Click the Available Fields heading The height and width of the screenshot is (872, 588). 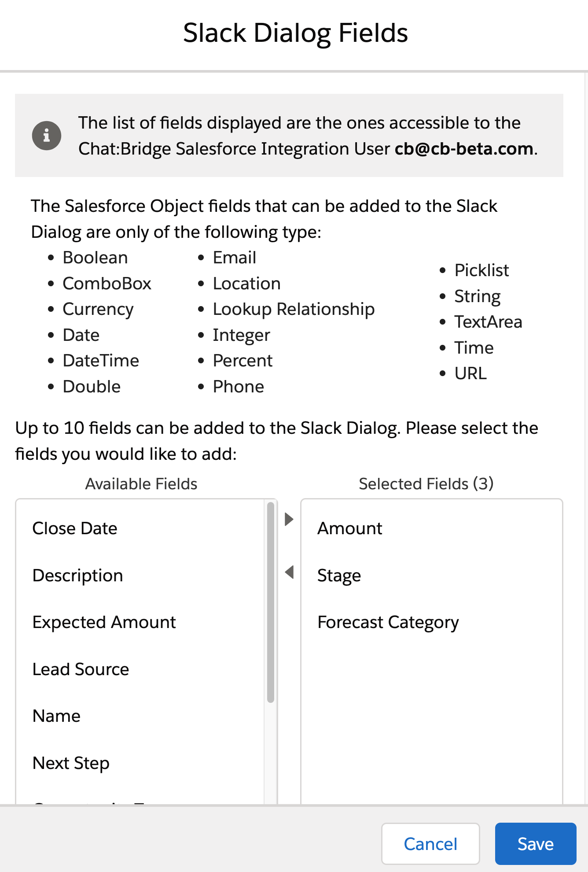click(141, 484)
